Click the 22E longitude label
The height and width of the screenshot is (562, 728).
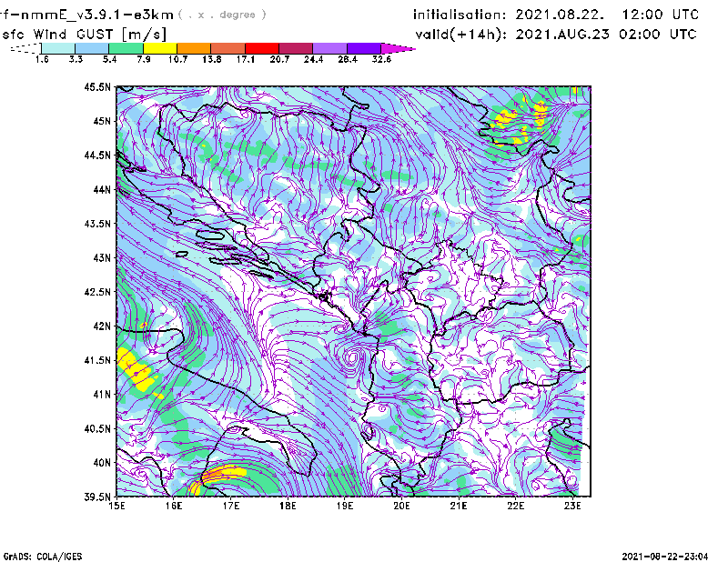click(x=515, y=506)
